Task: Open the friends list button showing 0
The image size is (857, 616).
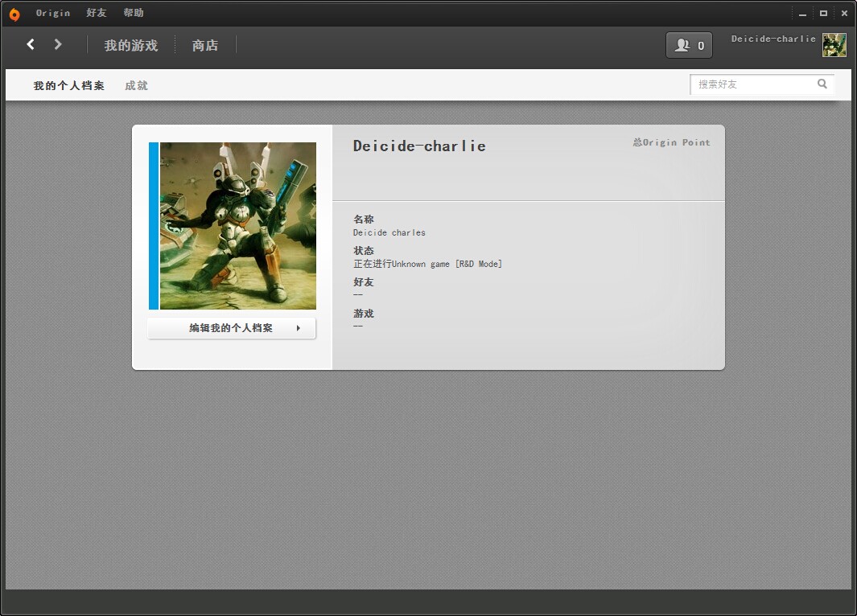Action: [689, 45]
